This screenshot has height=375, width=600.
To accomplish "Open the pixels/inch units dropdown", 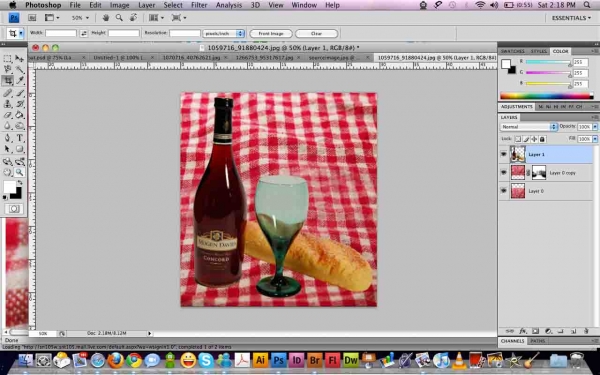I will 223,33.
